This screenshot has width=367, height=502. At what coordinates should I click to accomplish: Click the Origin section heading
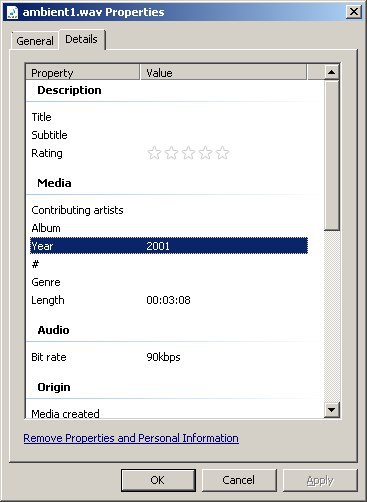pyautogui.click(x=54, y=387)
